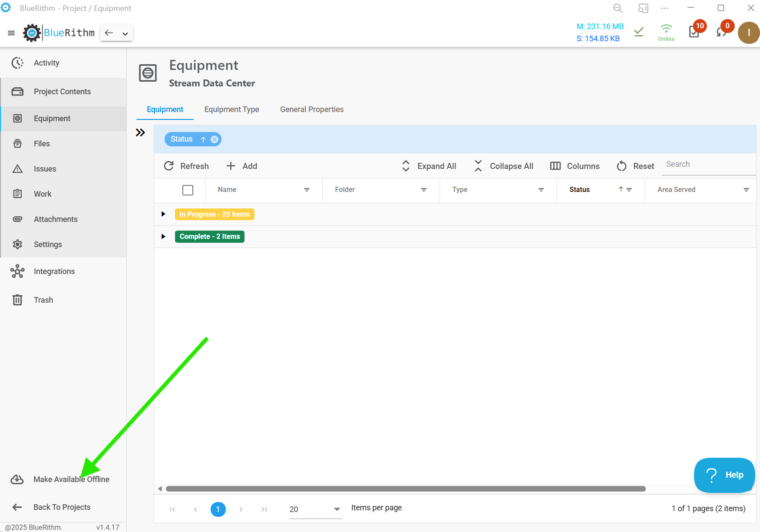
Task: Go to the previous page
Action: [195, 509]
